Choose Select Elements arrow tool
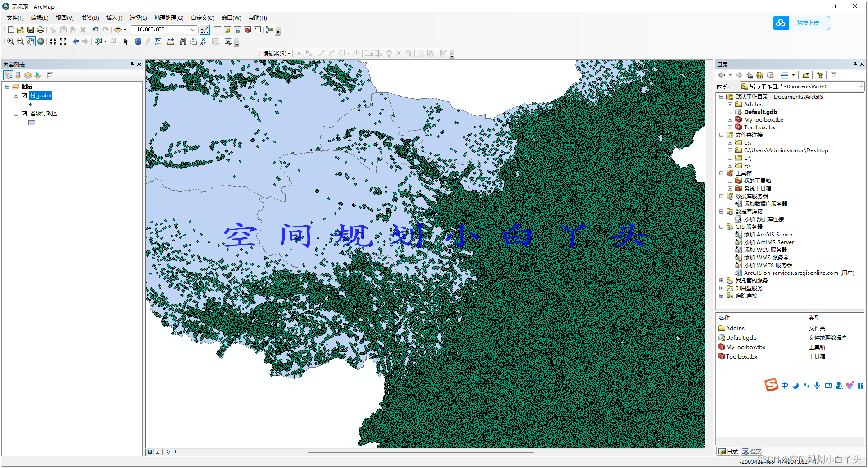Viewport: 868px width, 468px height. [x=126, y=41]
